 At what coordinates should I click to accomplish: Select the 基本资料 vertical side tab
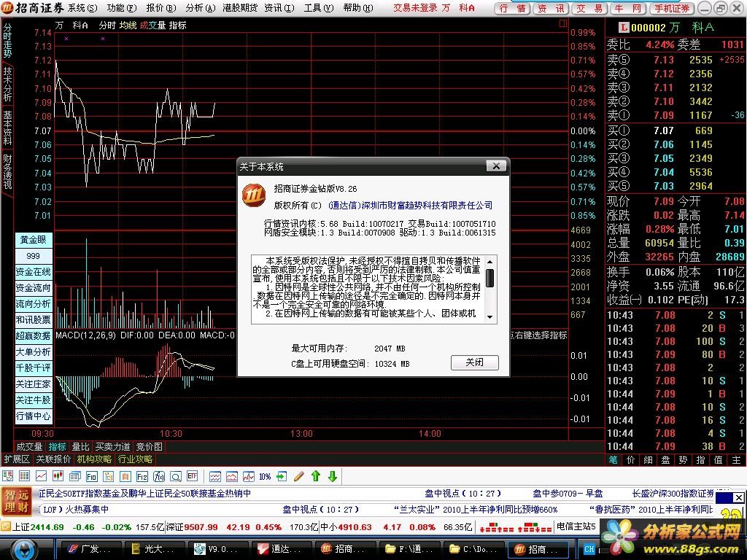(7, 128)
